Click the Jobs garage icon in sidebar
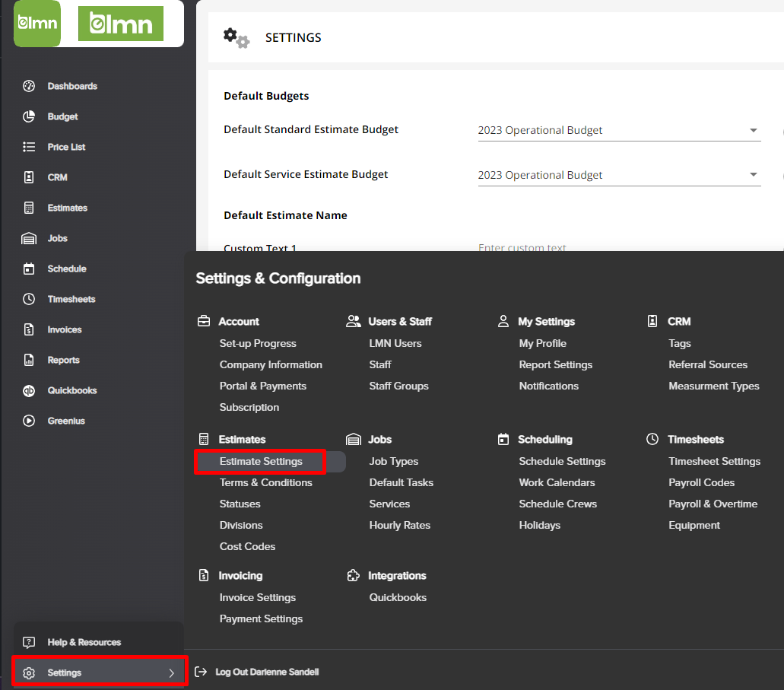Image resolution: width=784 pixels, height=690 pixels. click(x=29, y=238)
